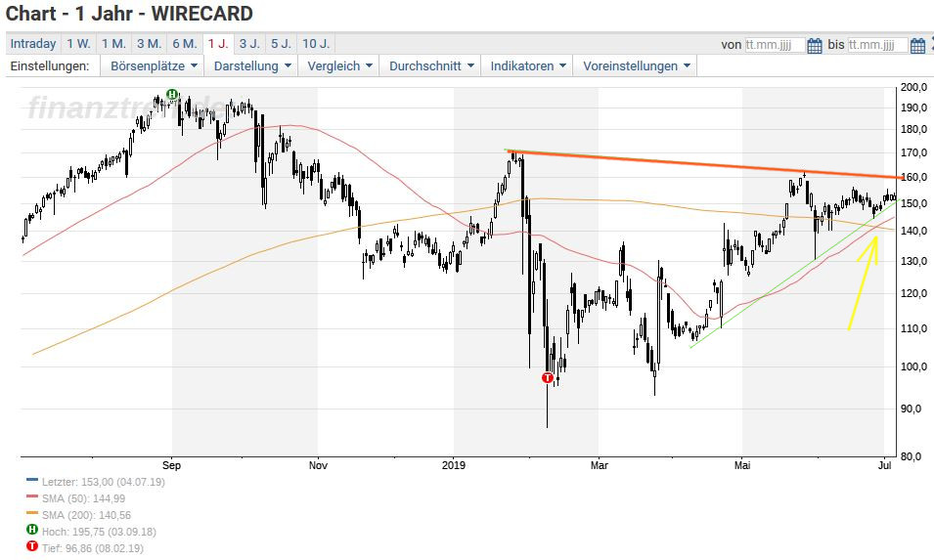This screenshot has width=934, height=560.
Task: Select the 3 M. timeframe tab
Action: pos(149,44)
